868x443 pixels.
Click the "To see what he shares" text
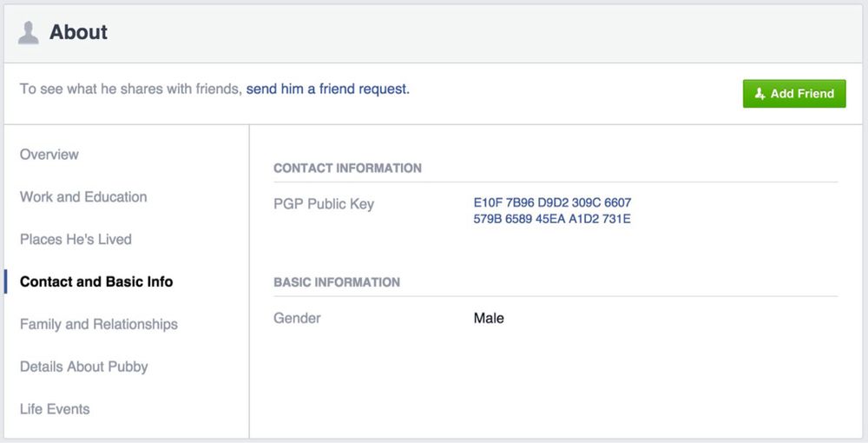[130, 89]
